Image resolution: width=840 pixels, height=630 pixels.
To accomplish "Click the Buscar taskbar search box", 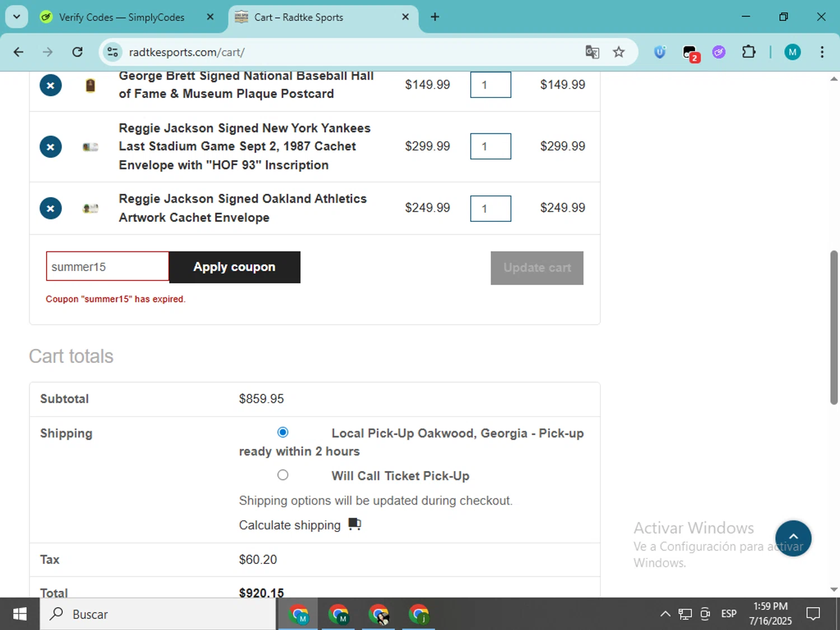I will [x=158, y=614].
